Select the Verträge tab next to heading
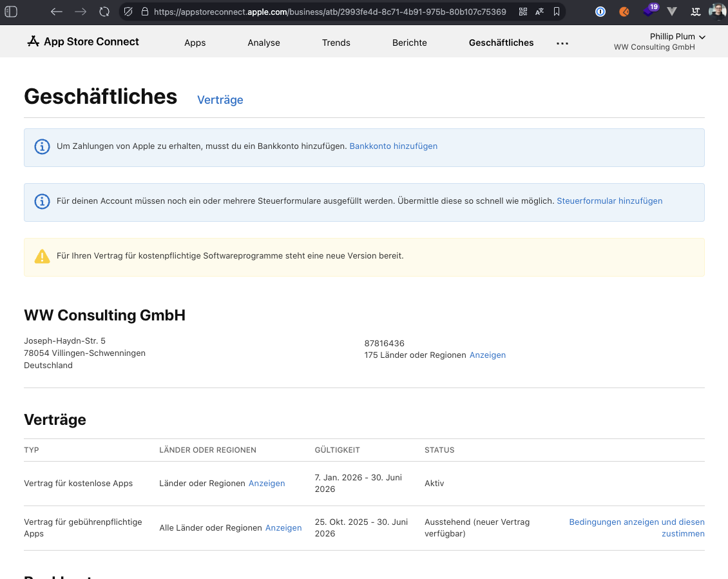This screenshot has width=728, height=579. [x=220, y=100]
